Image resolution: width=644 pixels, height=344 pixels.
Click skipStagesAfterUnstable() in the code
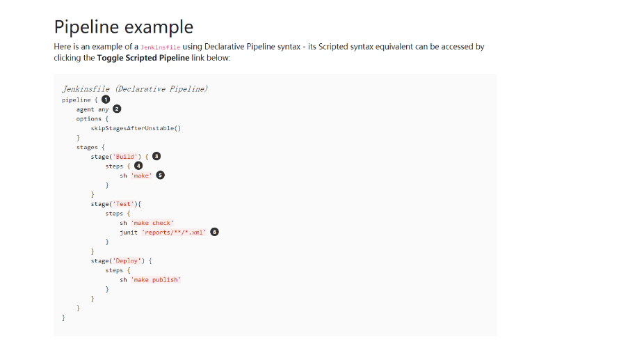[136, 128]
